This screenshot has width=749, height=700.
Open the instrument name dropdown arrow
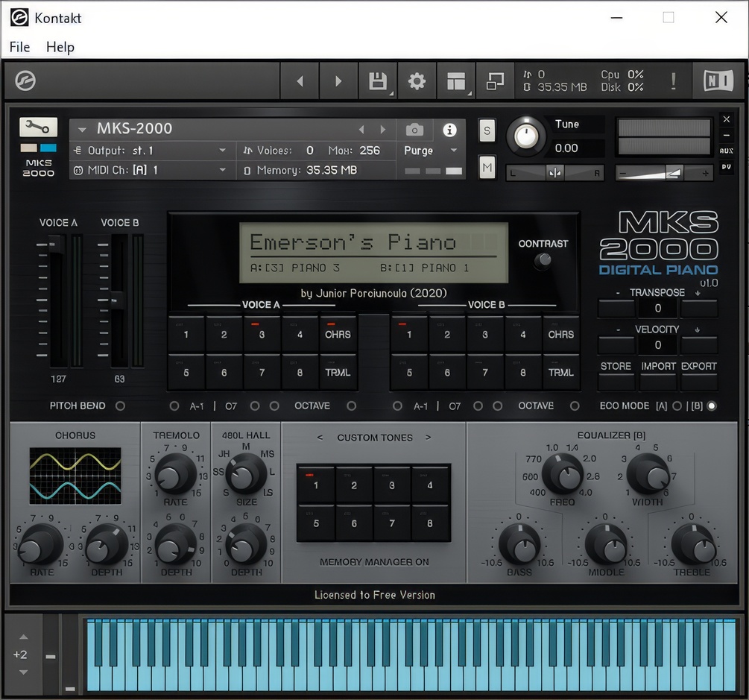(82, 130)
